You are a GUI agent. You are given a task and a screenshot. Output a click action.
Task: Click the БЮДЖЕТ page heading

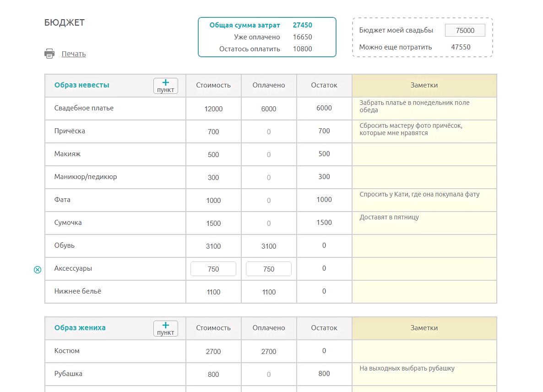65,22
